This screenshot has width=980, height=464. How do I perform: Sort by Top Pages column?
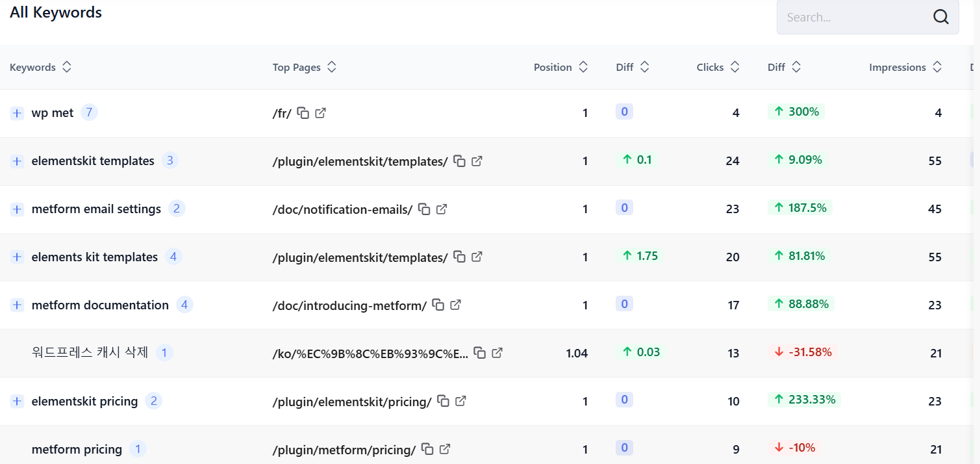pyautogui.click(x=331, y=67)
